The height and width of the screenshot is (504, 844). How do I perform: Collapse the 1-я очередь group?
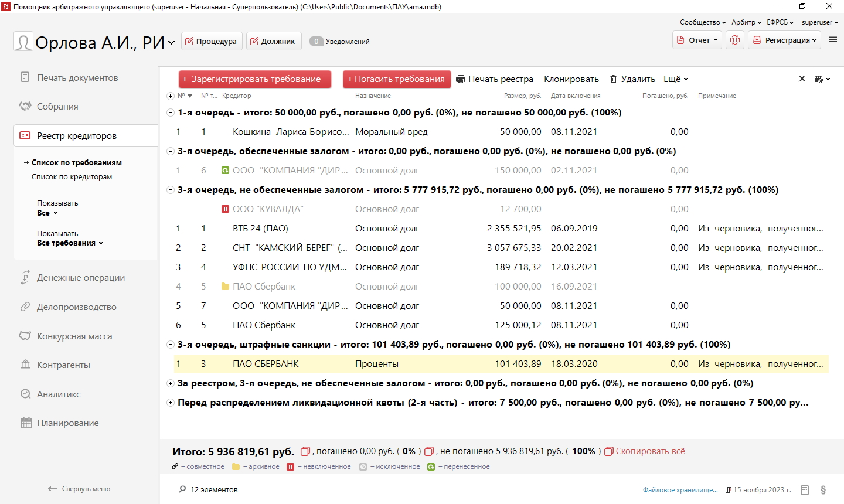pyautogui.click(x=171, y=113)
